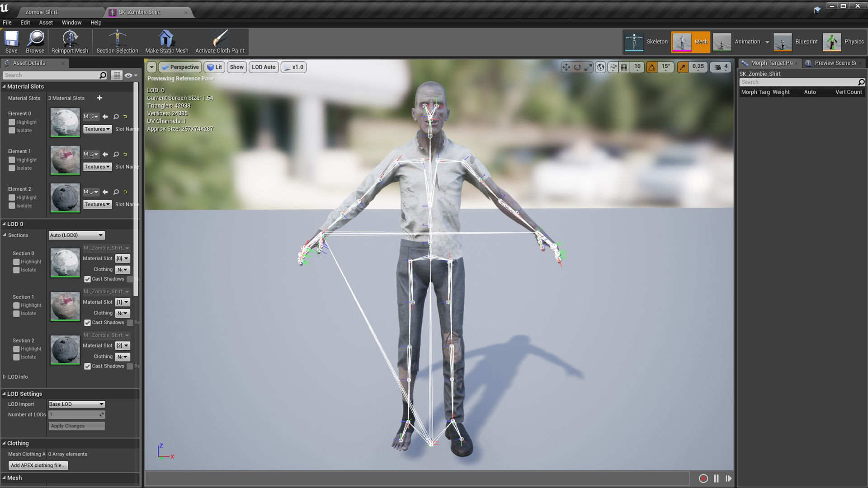Toggle surface snapping icon in viewport
This screenshot has height=488, width=868.
coord(613,67)
